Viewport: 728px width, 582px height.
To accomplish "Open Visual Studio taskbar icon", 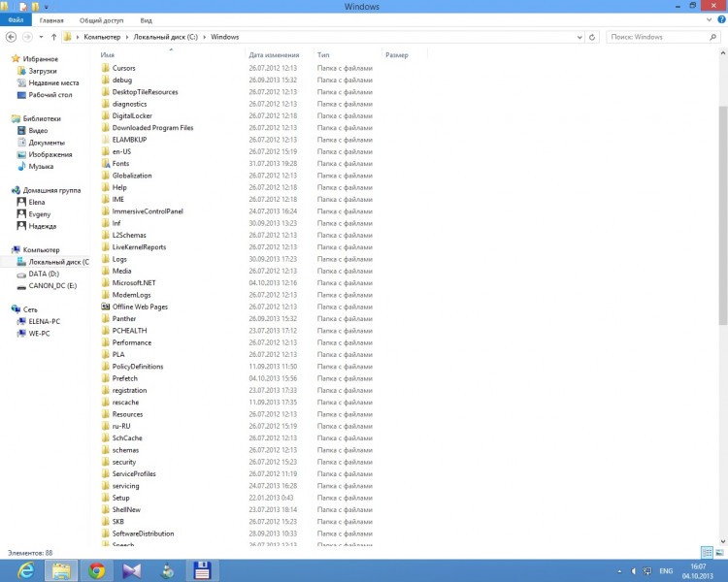I will point(131,570).
